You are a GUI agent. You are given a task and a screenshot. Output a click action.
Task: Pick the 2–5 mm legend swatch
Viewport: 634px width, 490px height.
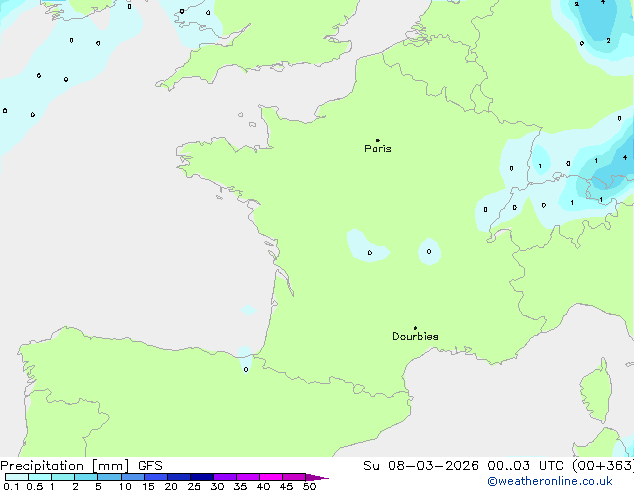[86, 477]
